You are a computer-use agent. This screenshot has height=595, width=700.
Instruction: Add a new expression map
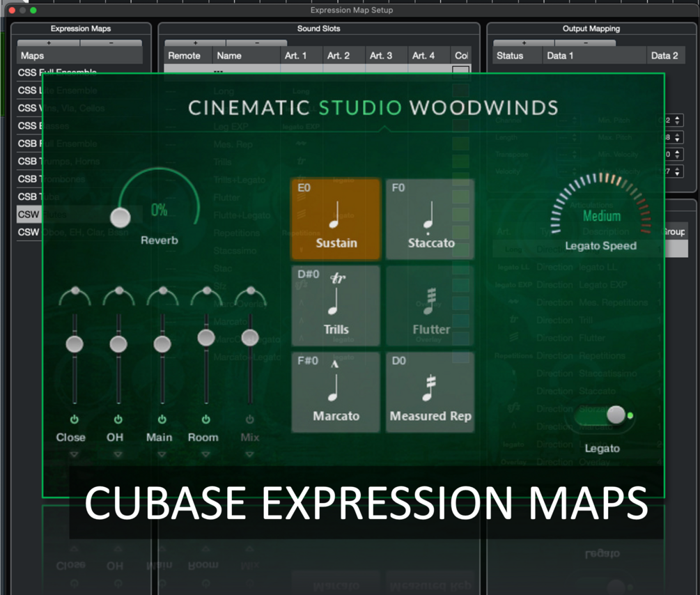point(49,43)
